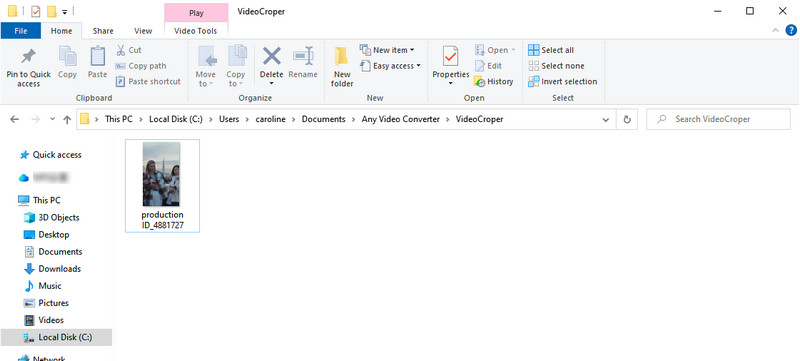
Task: Open Music in the sidebar
Action: click(43, 286)
